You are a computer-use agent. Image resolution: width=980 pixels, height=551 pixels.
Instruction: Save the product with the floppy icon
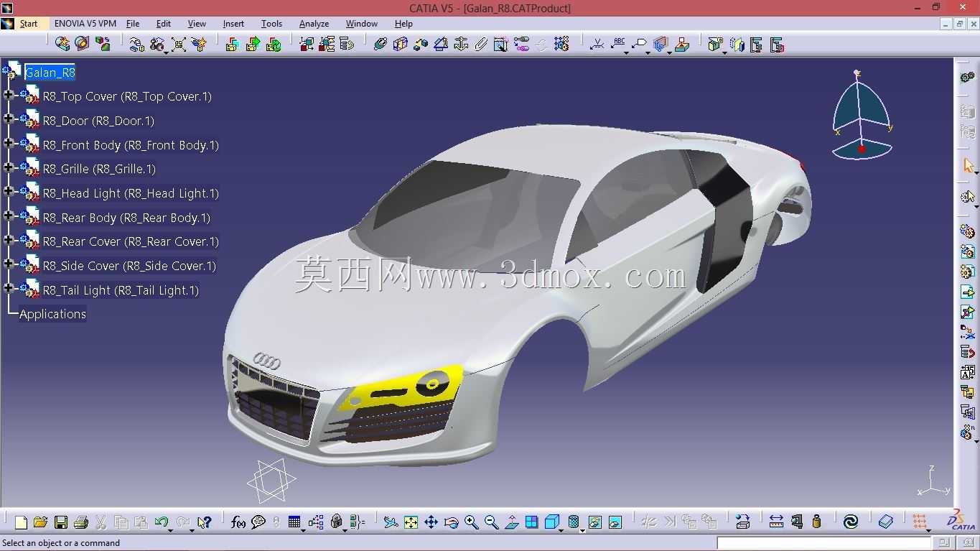click(61, 522)
